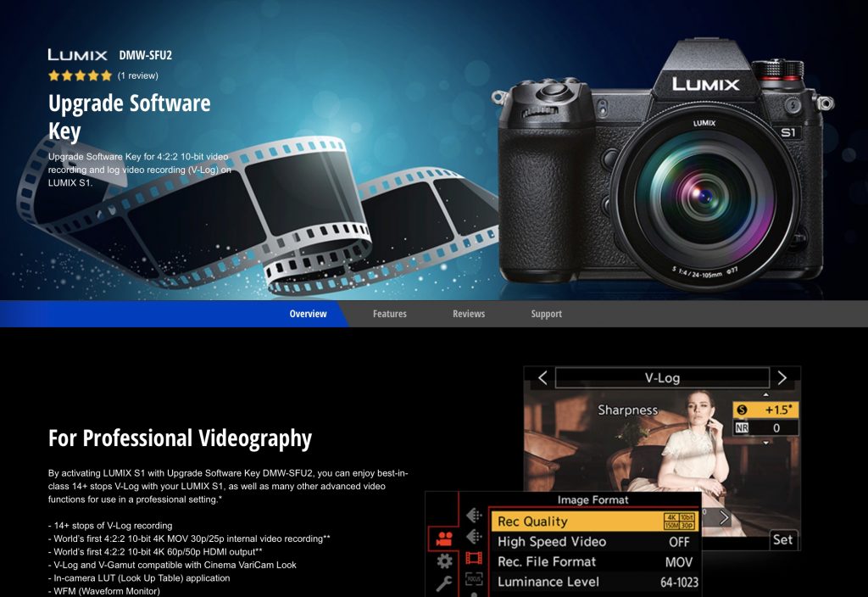The height and width of the screenshot is (597, 868).
Task: Click the (1 review) link
Action: coord(138,75)
